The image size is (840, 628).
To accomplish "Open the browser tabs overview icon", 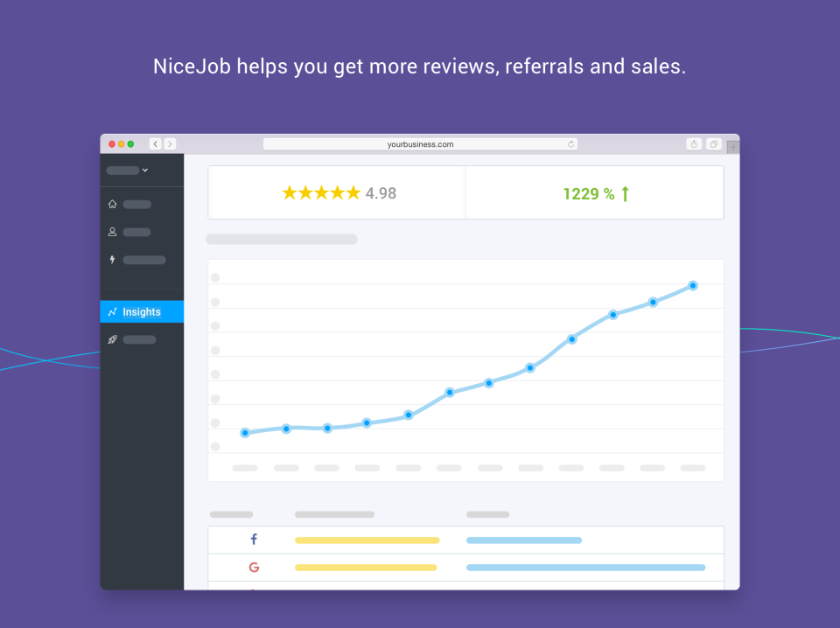I will coord(714,144).
